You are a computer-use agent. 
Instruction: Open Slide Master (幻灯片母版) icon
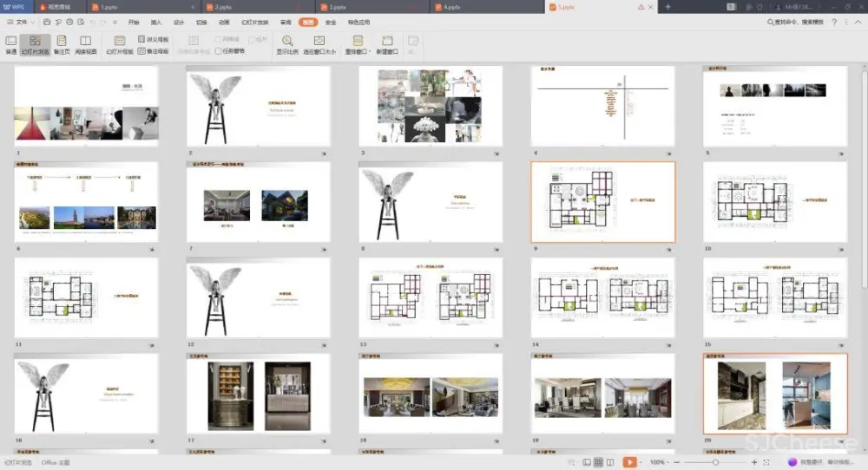point(120,41)
